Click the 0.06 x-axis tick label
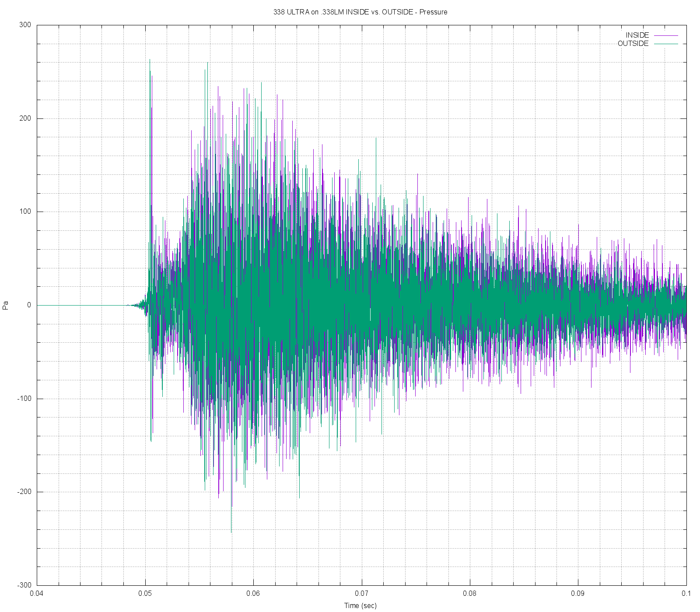The height and width of the screenshot is (612, 700). pos(253,593)
